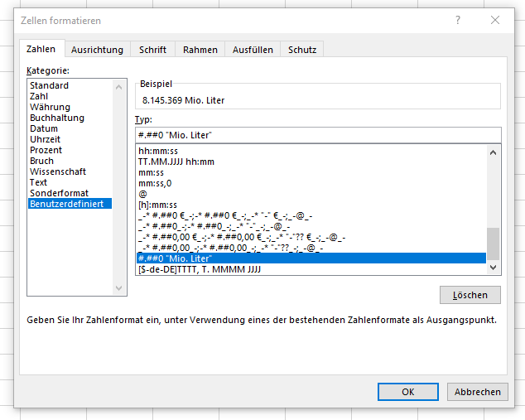Click into the Typ format input field
Image resolution: width=525 pixels, height=420 pixels.
tap(318, 135)
